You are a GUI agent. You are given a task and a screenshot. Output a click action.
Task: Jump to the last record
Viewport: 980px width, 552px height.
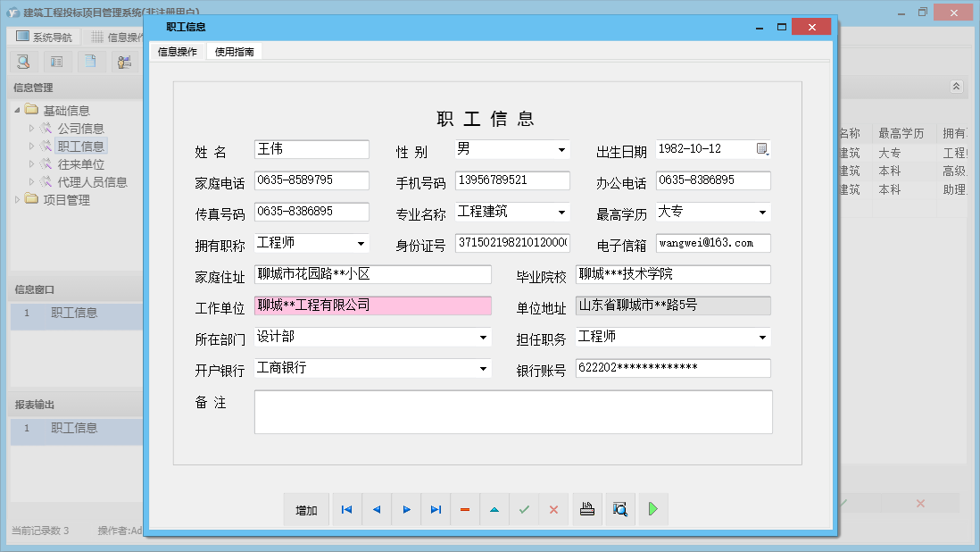[x=436, y=509]
